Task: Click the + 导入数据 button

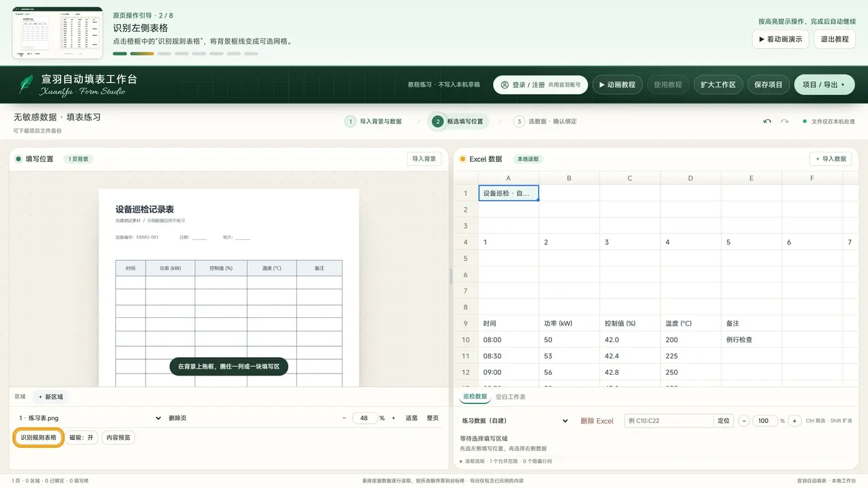Action: click(831, 159)
